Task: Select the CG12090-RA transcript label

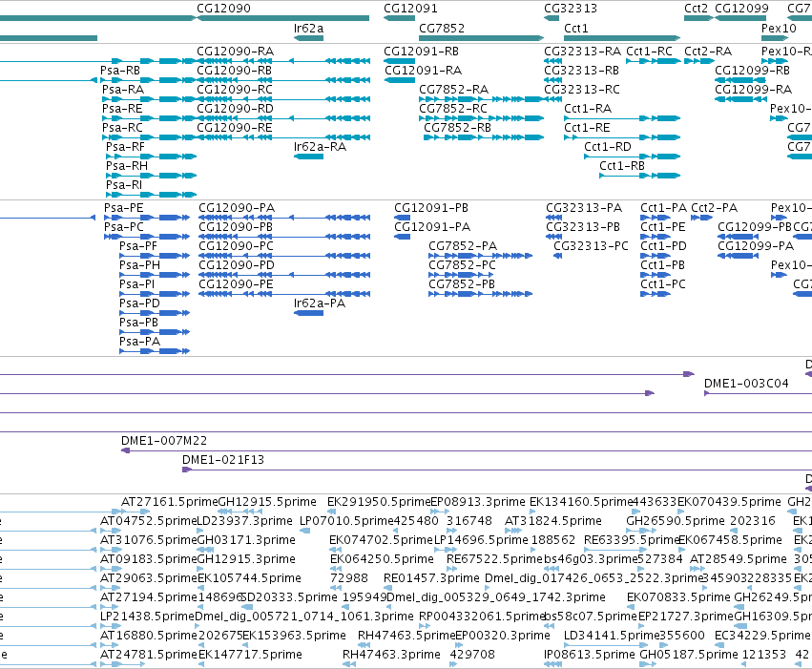Action: pos(235,52)
